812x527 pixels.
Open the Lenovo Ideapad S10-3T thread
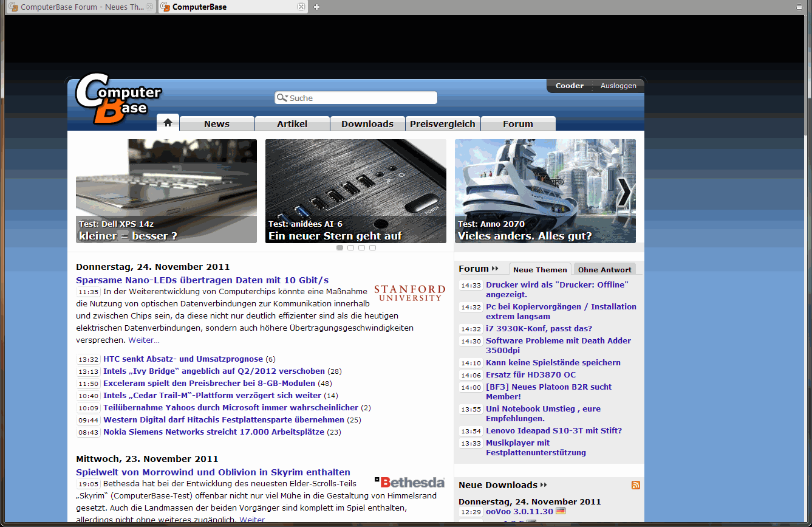(554, 431)
